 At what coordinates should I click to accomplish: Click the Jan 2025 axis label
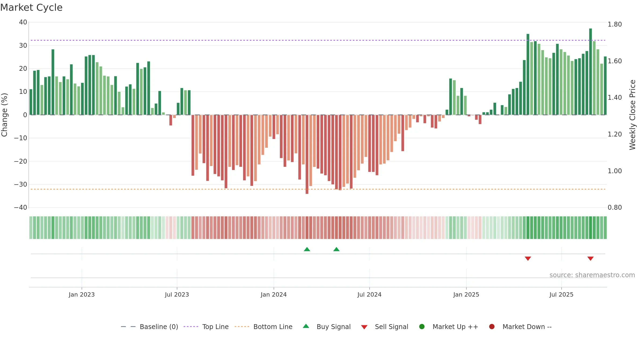[466, 295]
